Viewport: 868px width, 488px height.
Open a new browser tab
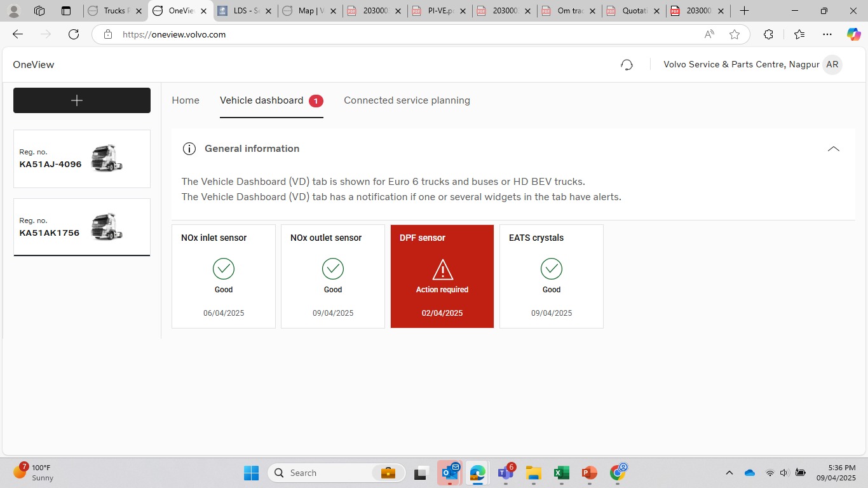click(x=744, y=11)
